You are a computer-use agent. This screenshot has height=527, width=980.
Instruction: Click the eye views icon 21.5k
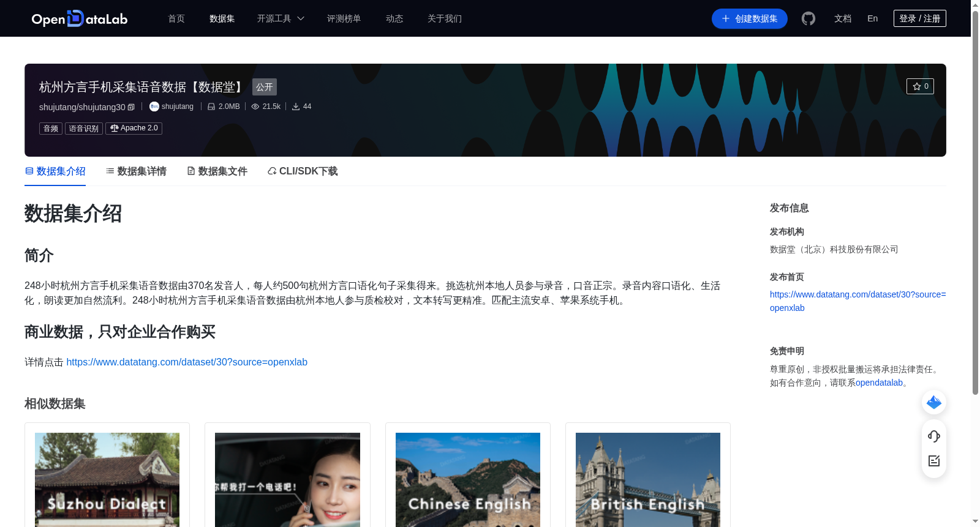click(x=255, y=107)
